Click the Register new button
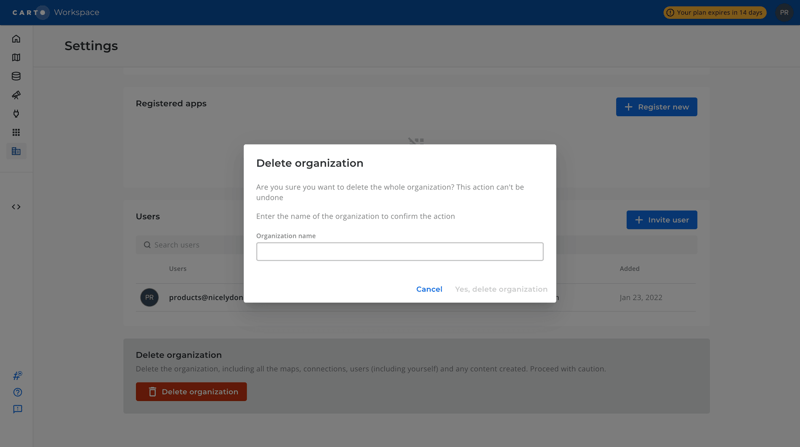The image size is (800, 447). [x=656, y=107]
